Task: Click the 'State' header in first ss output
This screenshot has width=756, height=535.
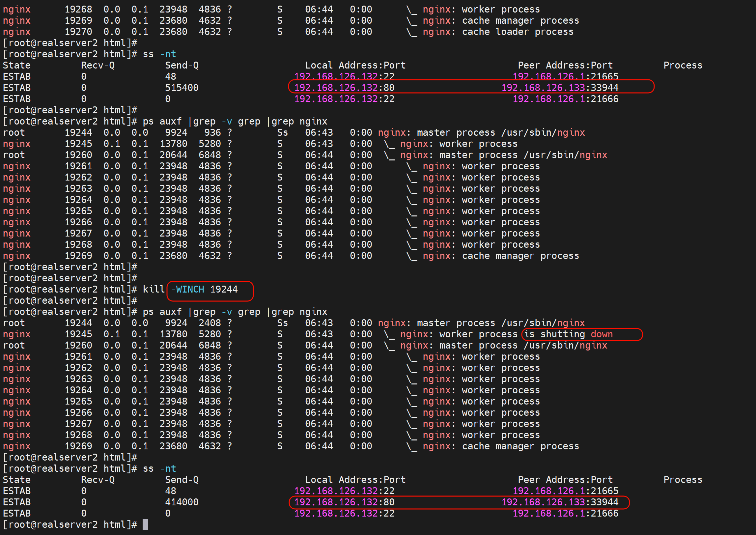Action: [17, 66]
